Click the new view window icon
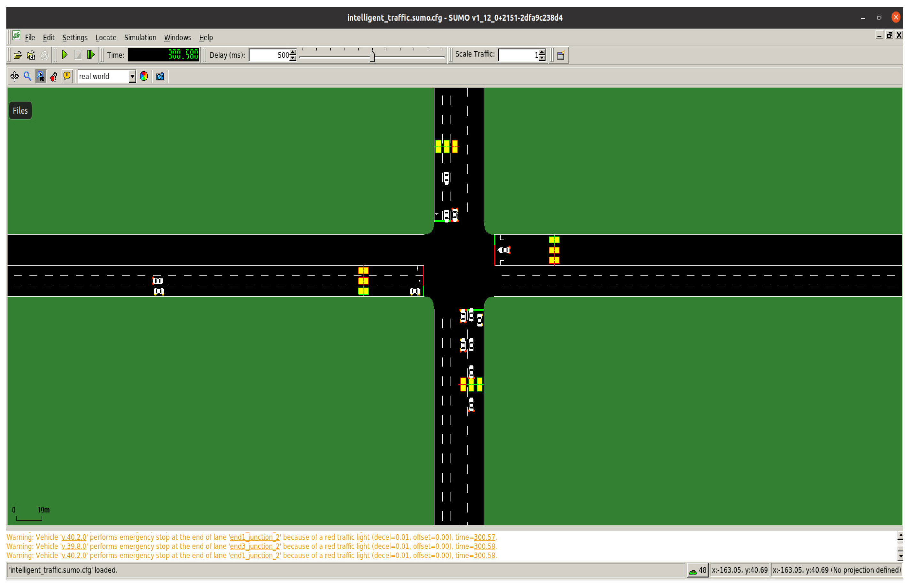Screen dimensions: 911x588 pos(560,55)
